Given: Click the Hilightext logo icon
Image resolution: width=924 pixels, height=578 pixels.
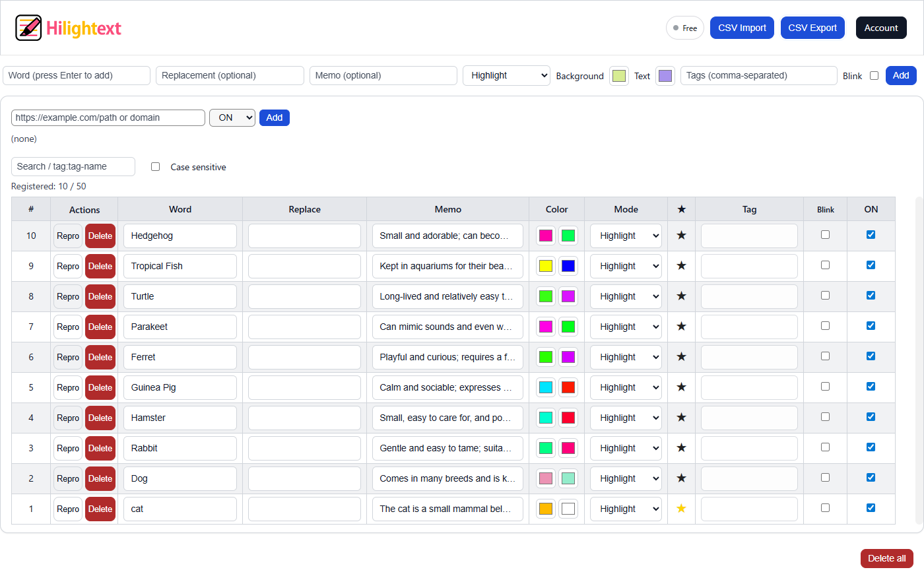Looking at the screenshot, I should [28, 28].
